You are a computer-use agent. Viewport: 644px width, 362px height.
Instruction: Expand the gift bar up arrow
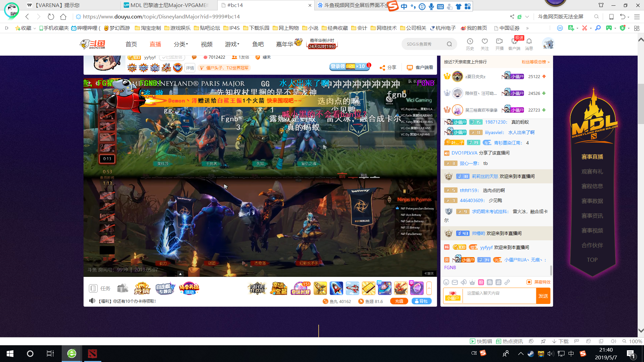click(x=429, y=288)
